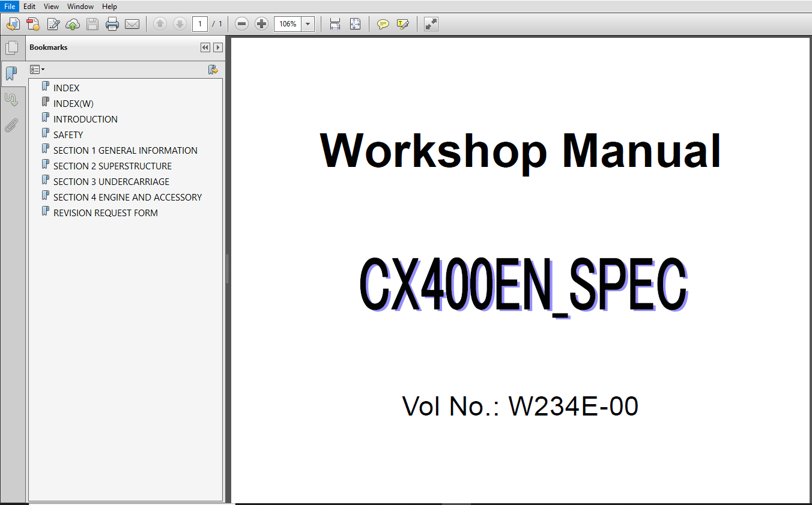This screenshot has width=812, height=505.
Task: Open the INTRODUCTION bookmark
Action: pyautogui.click(x=85, y=119)
